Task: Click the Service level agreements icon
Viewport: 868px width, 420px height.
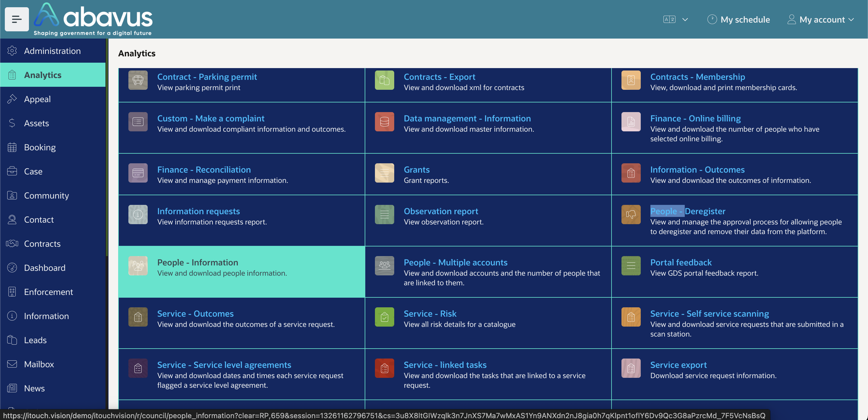Action: pos(138,368)
